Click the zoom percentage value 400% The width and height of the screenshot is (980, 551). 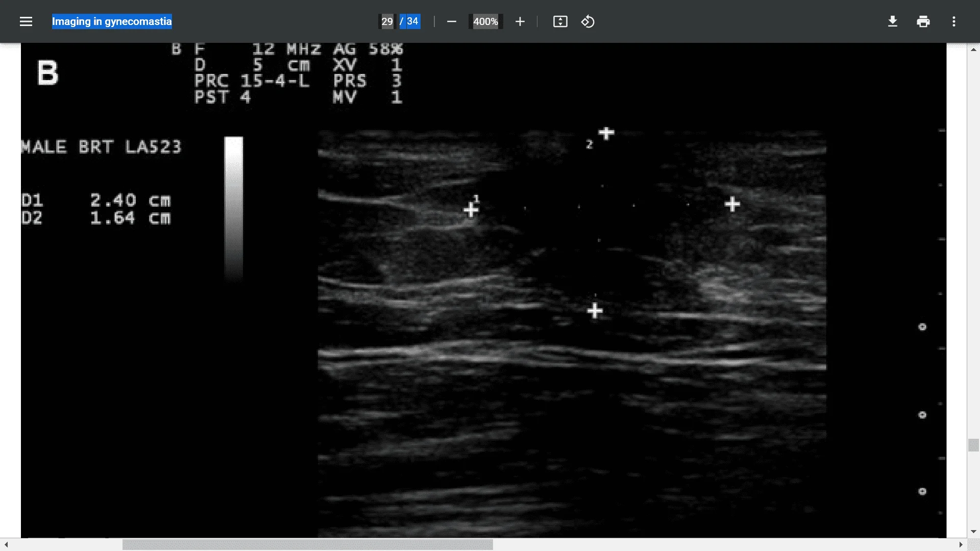(485, 21)
